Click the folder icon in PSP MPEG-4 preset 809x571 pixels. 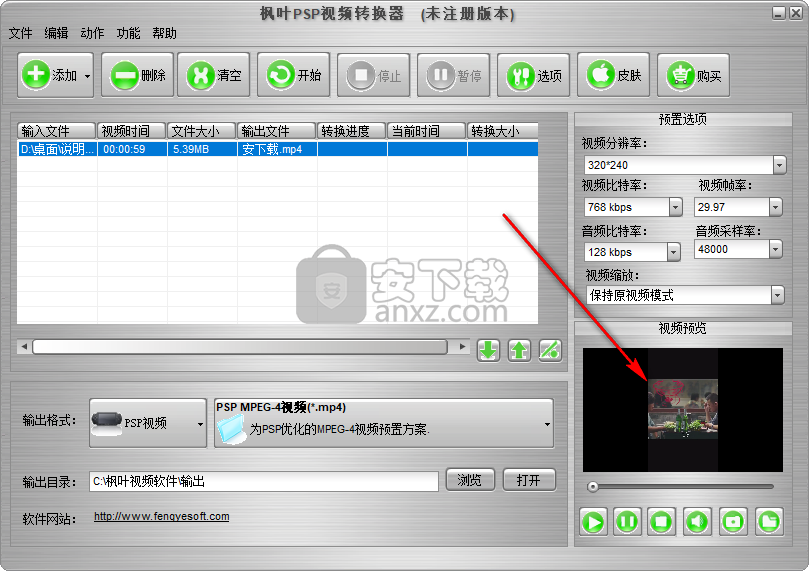(231, 430)
